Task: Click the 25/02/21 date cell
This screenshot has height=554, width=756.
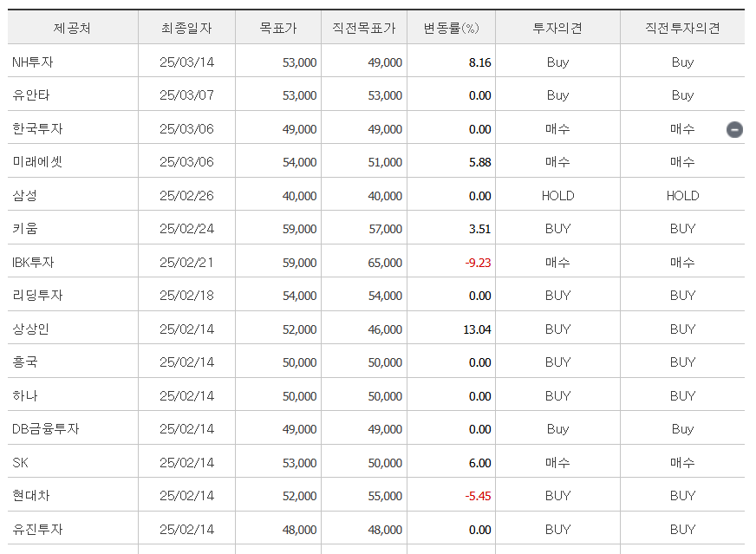Action: coord(186,263)
